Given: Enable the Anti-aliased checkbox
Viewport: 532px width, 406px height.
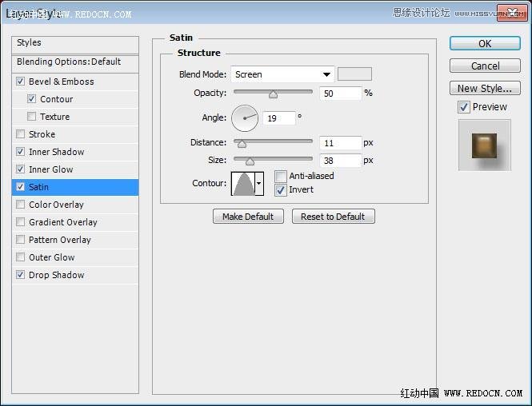Looking at the screenshot, I should (281, 177).
